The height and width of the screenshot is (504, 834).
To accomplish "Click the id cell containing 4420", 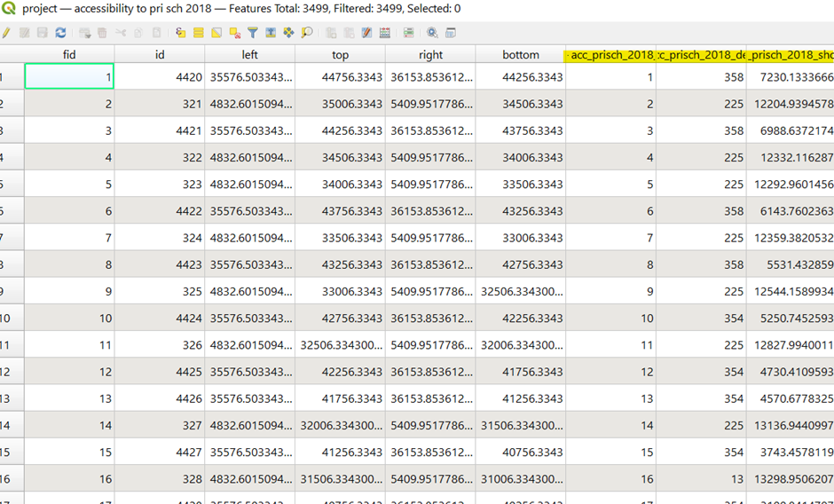I will tap(160, 77).
